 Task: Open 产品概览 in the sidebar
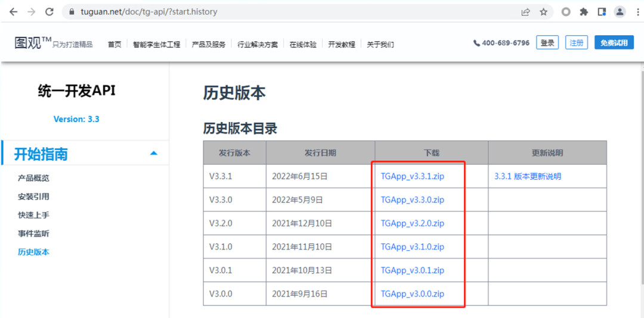(x=33, y=178)
